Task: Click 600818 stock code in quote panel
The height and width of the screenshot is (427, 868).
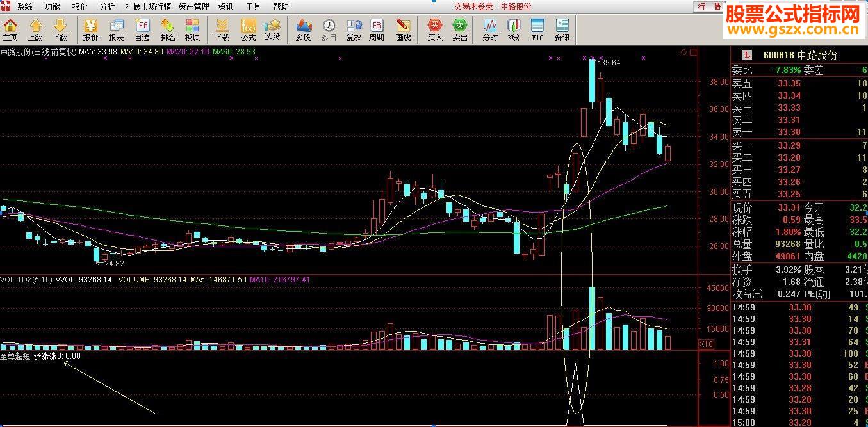Action: [778, 56]
